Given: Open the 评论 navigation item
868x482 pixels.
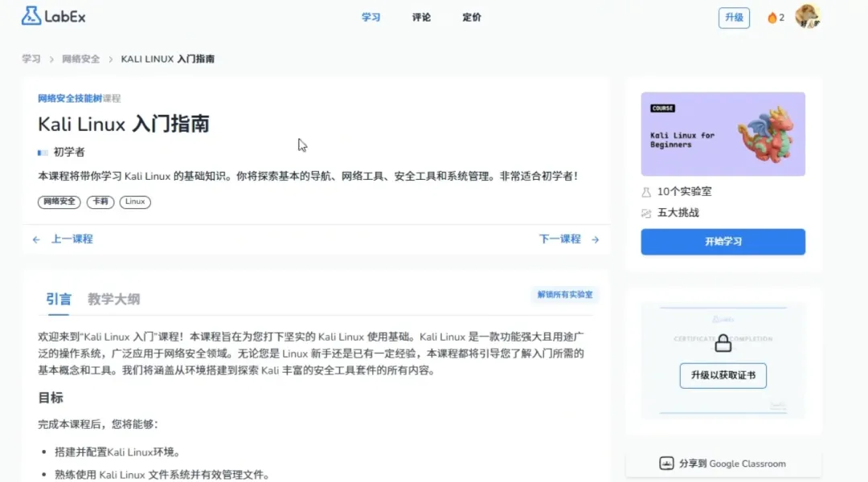Looking at the screenshot, I should [421, 17].
